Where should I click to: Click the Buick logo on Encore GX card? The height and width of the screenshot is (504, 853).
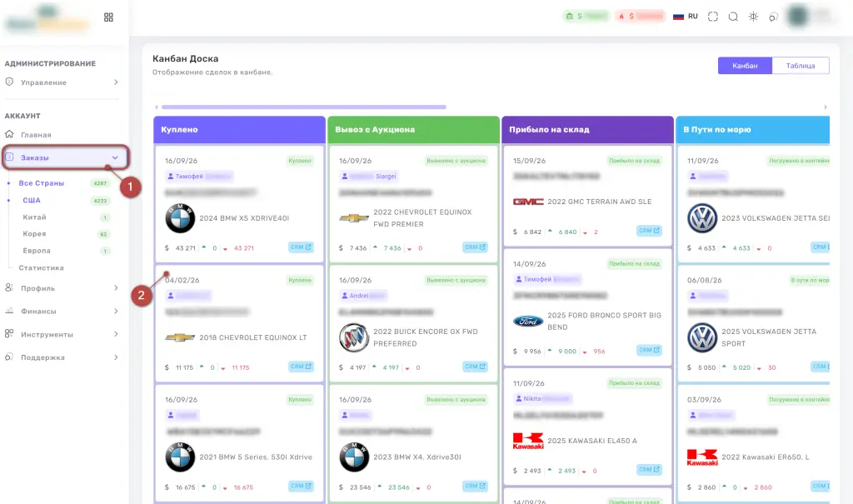[354, 337]
